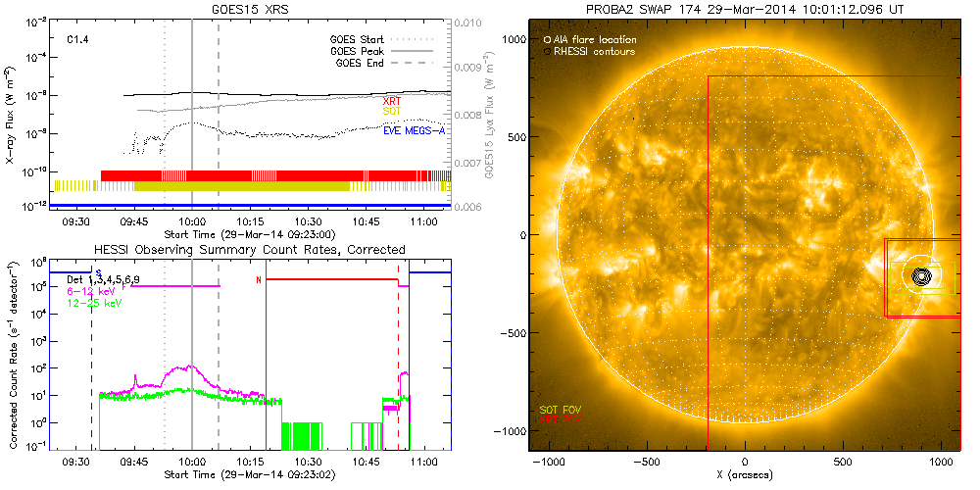Click the 'X (arcsecs)' axis label

[x=745, y=475]
